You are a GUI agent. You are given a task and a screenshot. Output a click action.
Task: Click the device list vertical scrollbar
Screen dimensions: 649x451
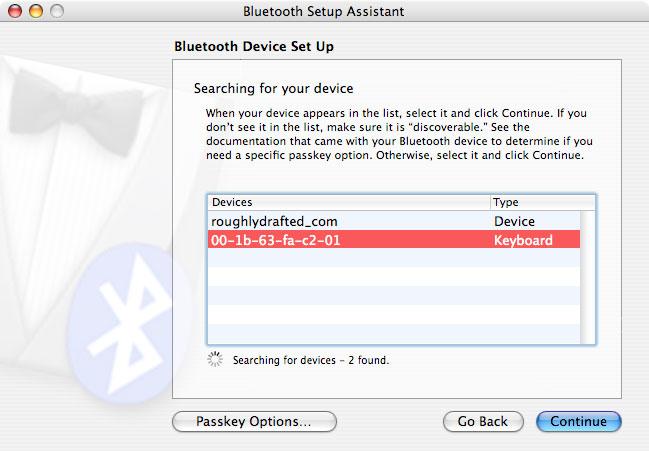pyautogui.click(x=587, y=277)
